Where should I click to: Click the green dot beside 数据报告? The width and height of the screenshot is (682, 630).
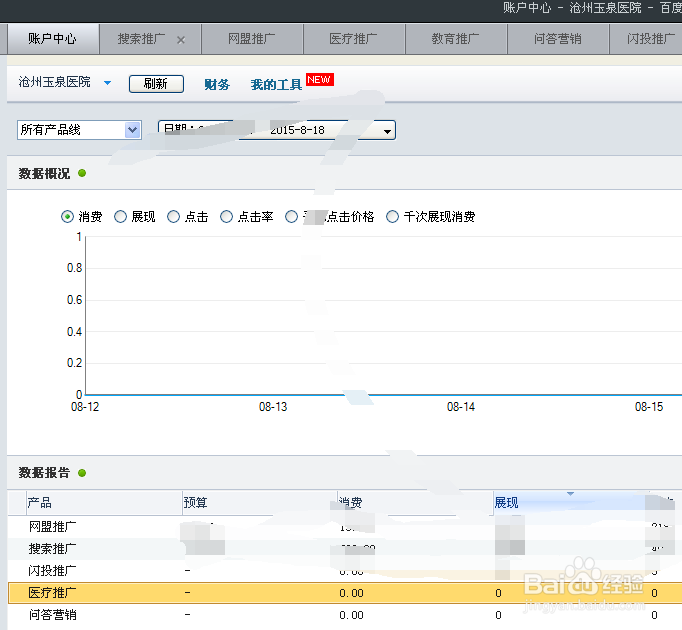(x=82, y=473)
